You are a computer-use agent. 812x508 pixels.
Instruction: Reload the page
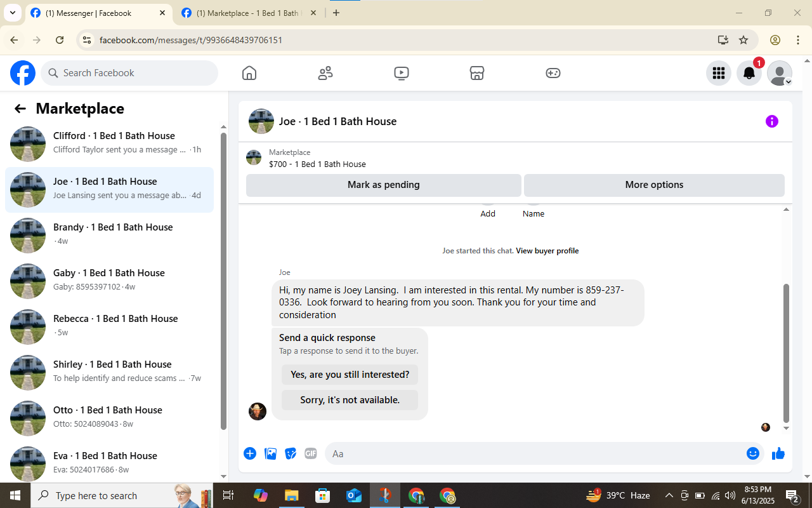60,40
